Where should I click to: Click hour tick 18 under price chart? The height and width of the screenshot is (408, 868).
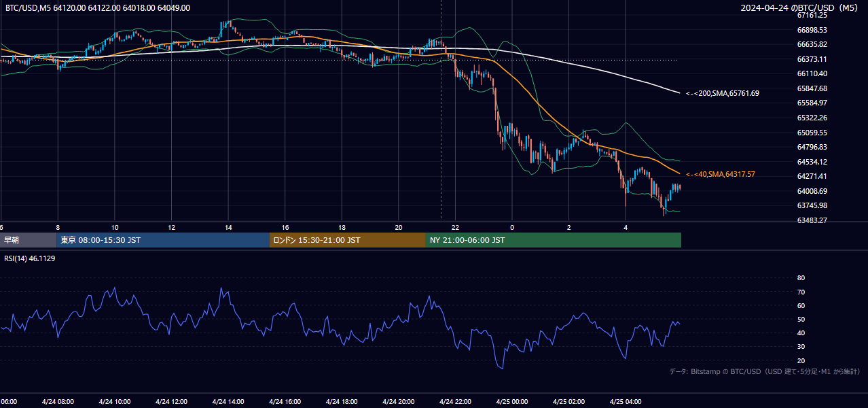click(x=342, y=227)
